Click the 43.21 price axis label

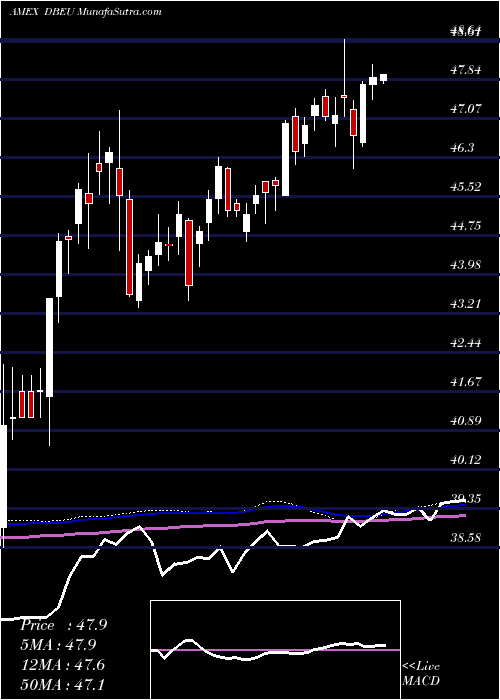(x=466, y=304)
